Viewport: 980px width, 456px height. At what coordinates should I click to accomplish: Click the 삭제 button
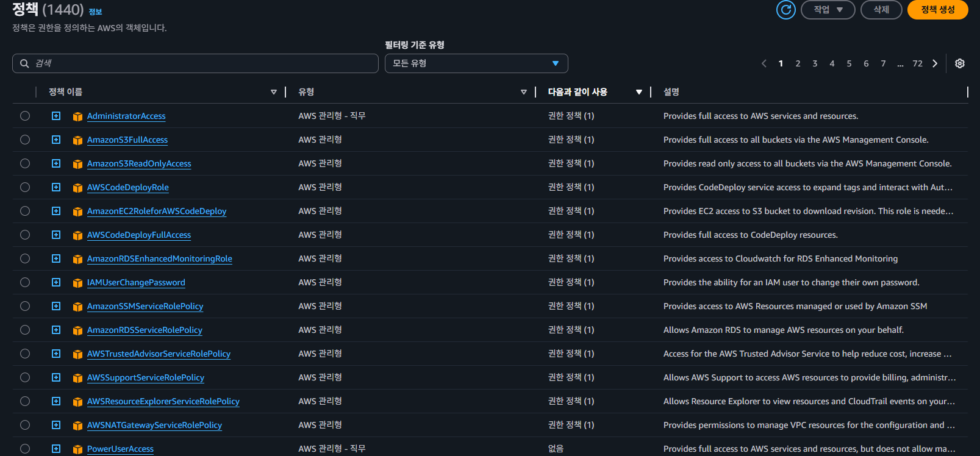point(881,10)
